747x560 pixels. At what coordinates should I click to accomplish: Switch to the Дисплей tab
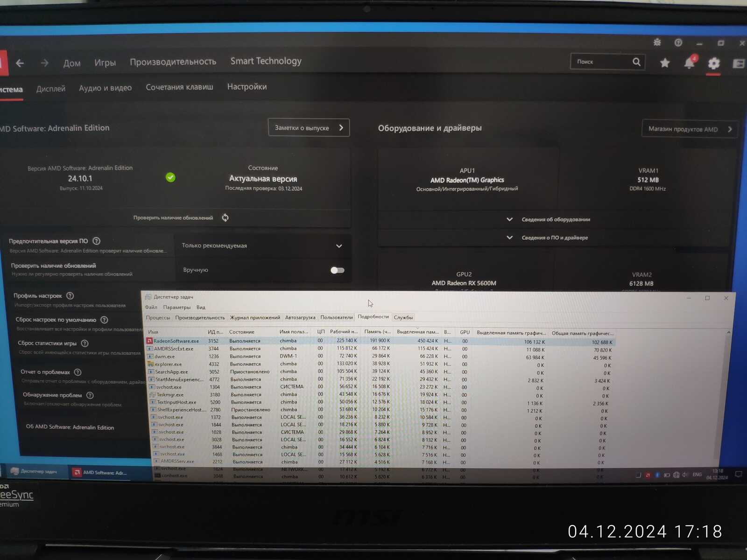click(x=51, y=89)
